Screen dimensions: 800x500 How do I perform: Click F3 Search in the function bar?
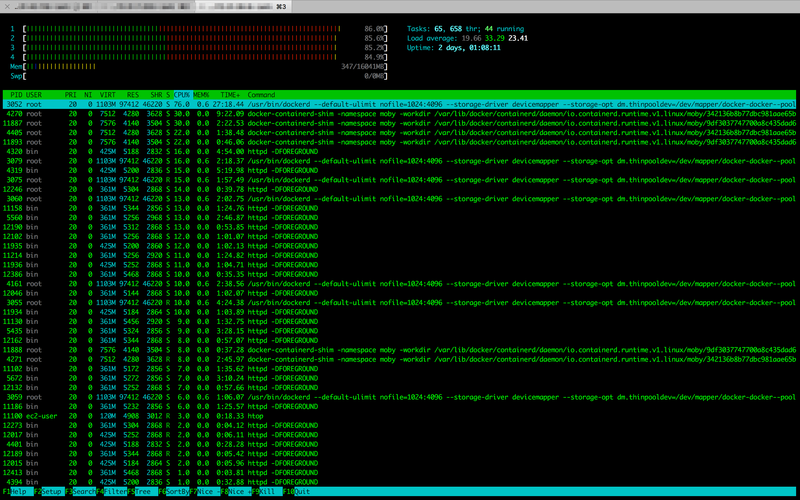coord(80,491)
